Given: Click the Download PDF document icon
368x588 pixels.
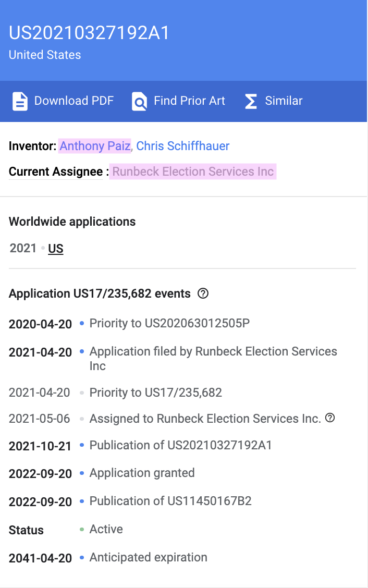Looking at the screenshot, I should pyautogui.click(x=20, y=101).
